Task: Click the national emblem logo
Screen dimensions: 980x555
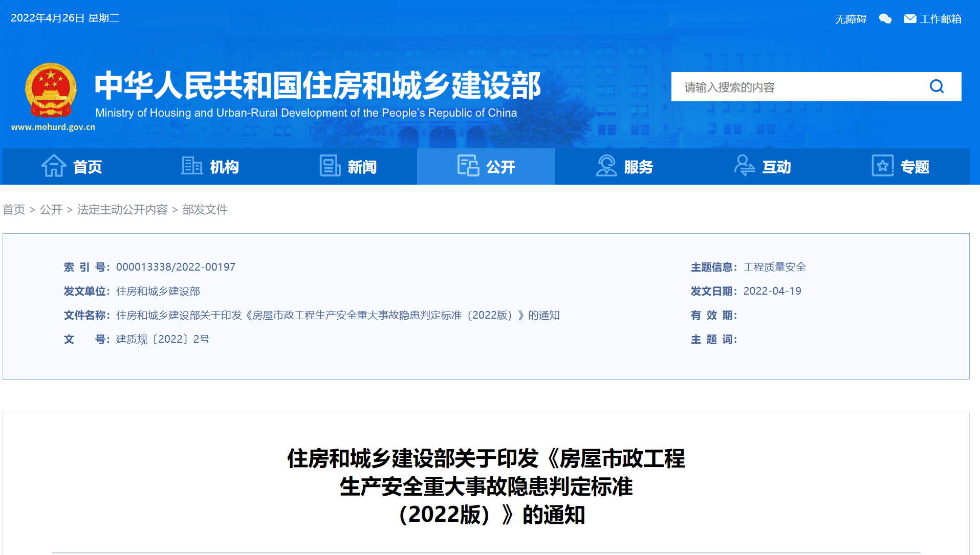Action: click(51, 91)
